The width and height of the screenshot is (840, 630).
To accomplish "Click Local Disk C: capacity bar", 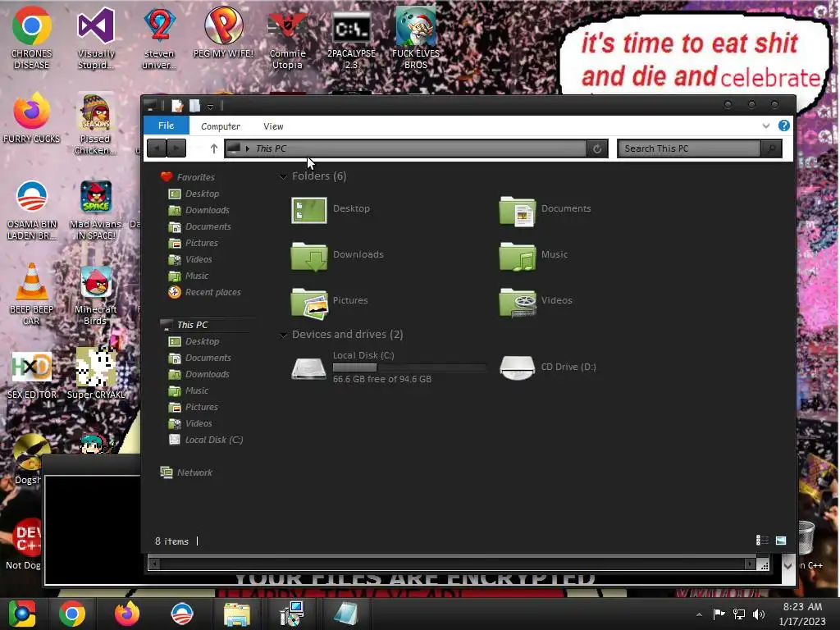I will click(409, 367).
